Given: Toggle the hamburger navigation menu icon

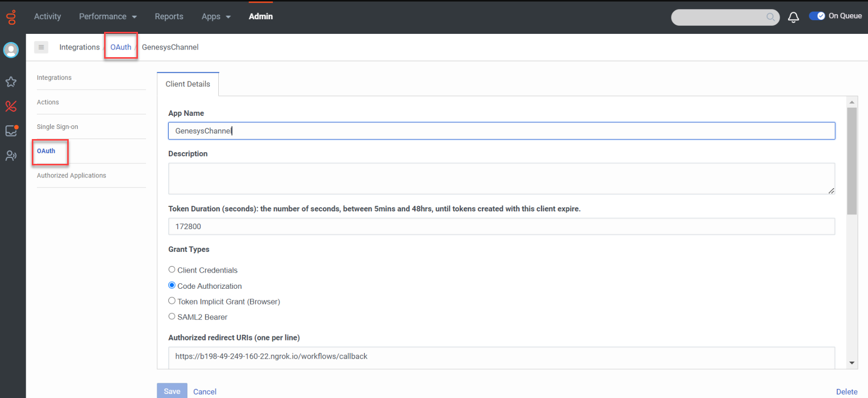Looking at the screenshot, I should click(41, 47).
